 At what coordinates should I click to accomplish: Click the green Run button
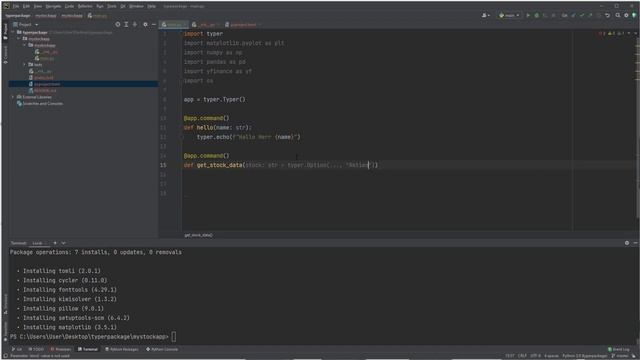528,15
